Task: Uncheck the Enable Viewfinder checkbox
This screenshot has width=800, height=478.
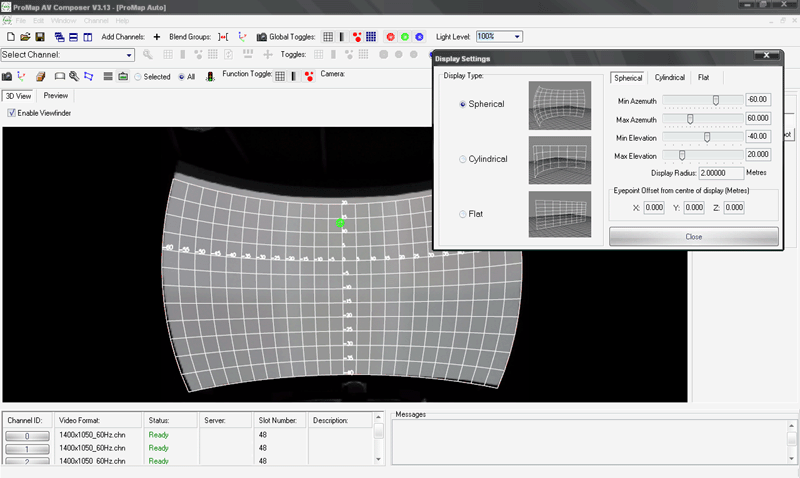Action: pyautogui.click(x=11, y=113)
